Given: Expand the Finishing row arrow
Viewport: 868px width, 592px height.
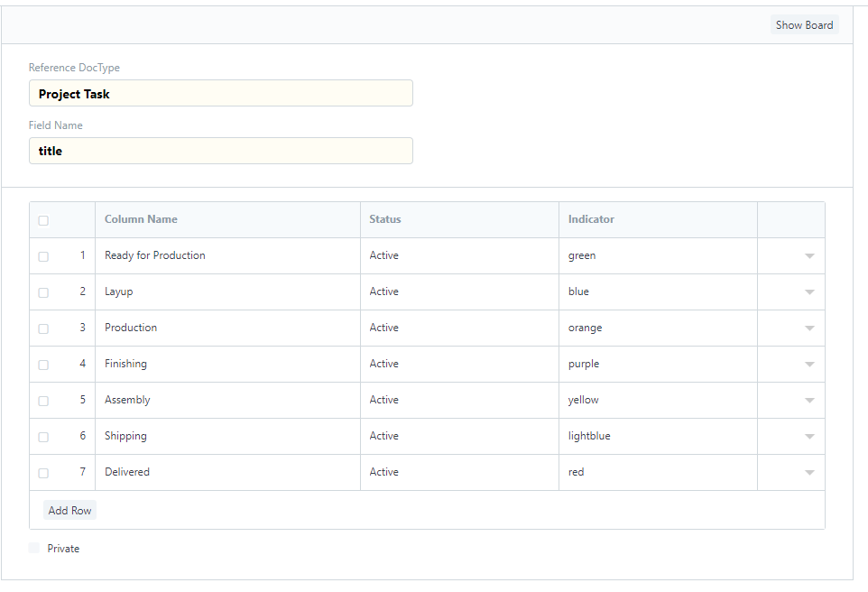Looking at the screenshot, I should tap(809, 364).
